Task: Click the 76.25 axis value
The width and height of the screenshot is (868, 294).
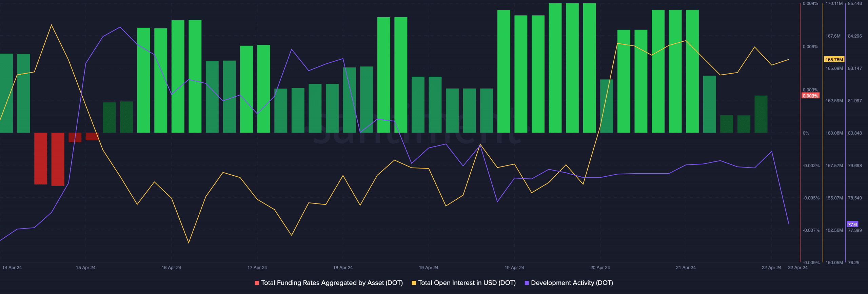Action: [853, 262]
